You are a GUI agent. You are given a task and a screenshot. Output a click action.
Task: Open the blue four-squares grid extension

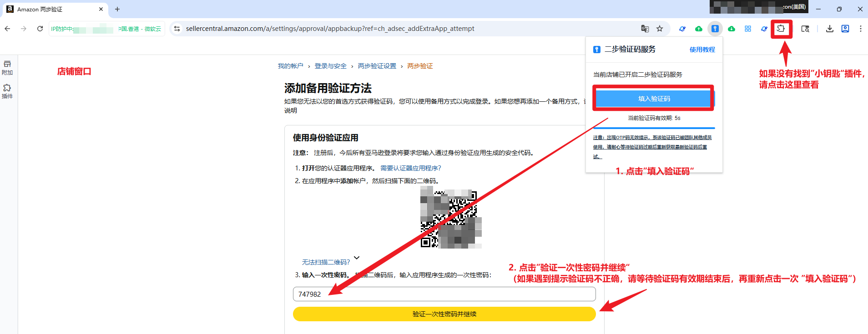click(748, 29)
